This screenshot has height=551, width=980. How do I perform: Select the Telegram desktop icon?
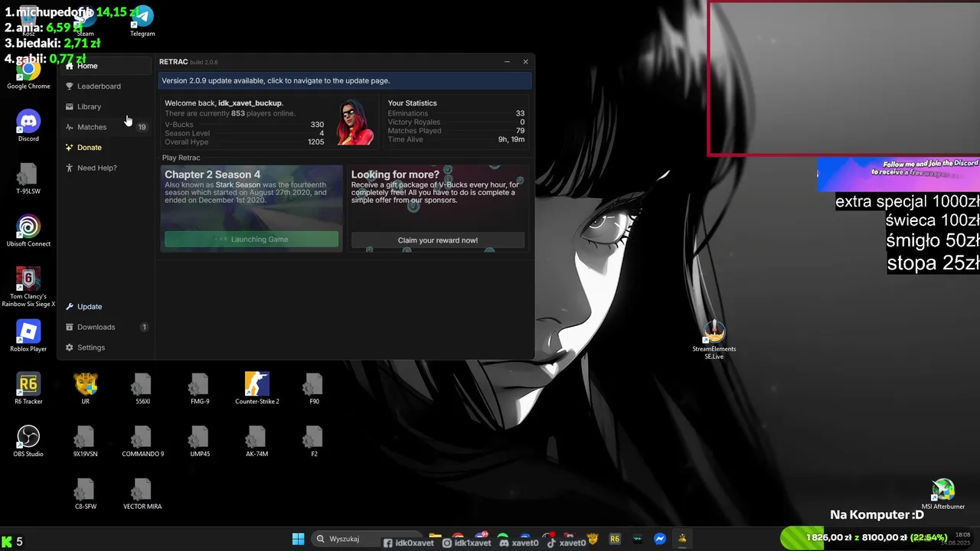click(142, 21)
